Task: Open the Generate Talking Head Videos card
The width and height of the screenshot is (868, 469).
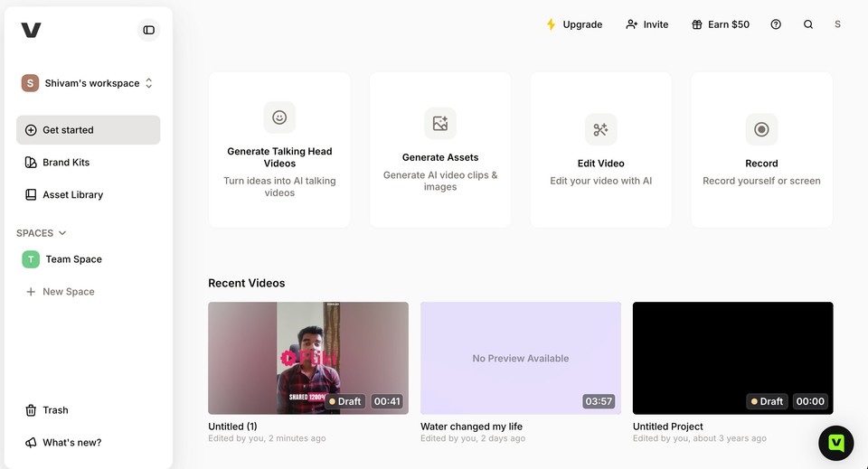Action: click(279, 150)
